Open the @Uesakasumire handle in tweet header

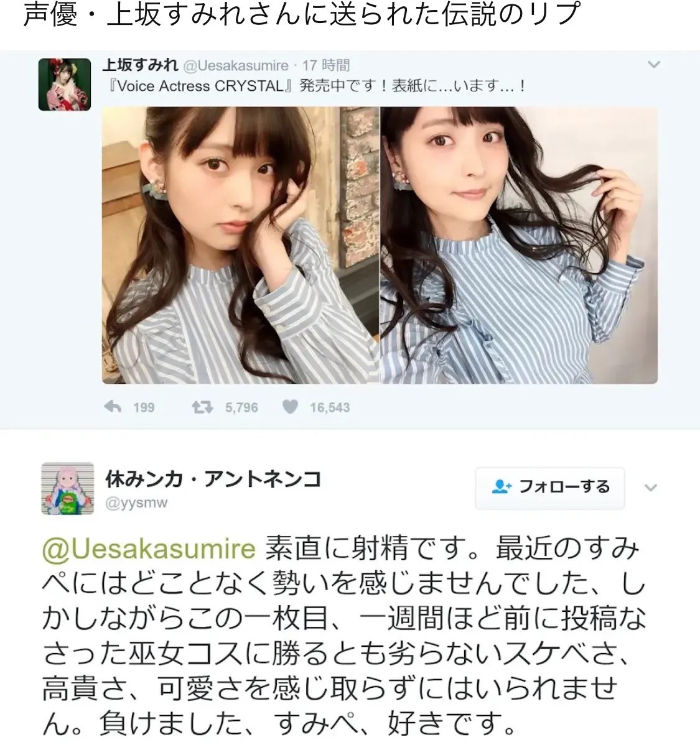(236, 65)
